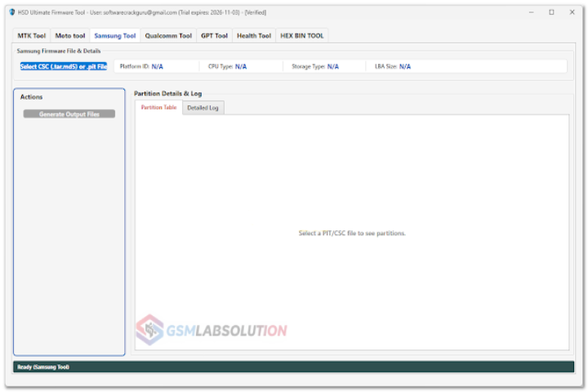The image size is (588, 392).
Task: Show the Partition Table tab
Action: click(x=158, y=108)
